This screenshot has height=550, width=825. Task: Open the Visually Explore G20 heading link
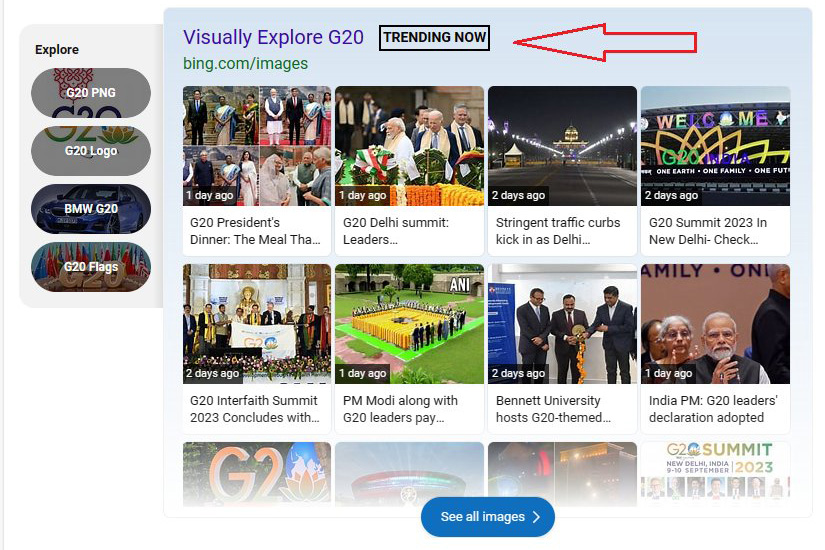point(273,37)
